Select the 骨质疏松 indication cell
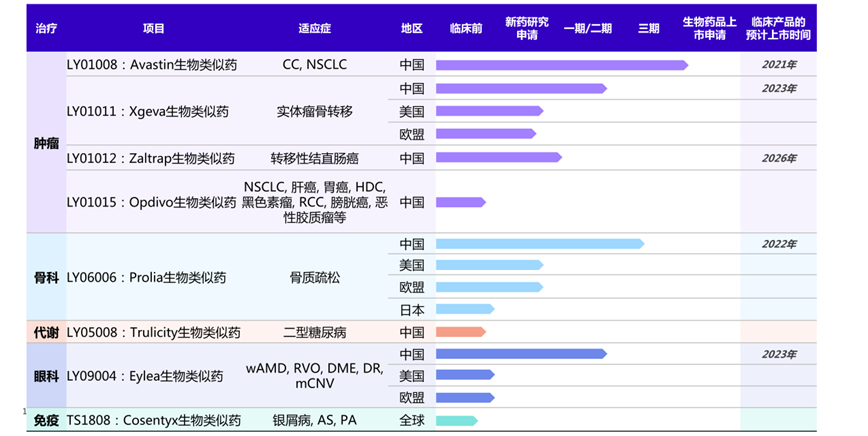Screen dimensions: 868x436 click(x=314, y=278)
